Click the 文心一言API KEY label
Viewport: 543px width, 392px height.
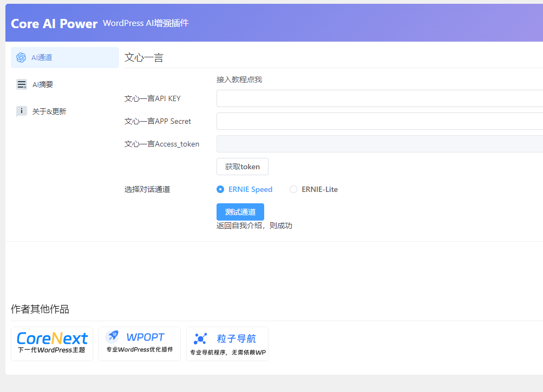tap(152, 98)
